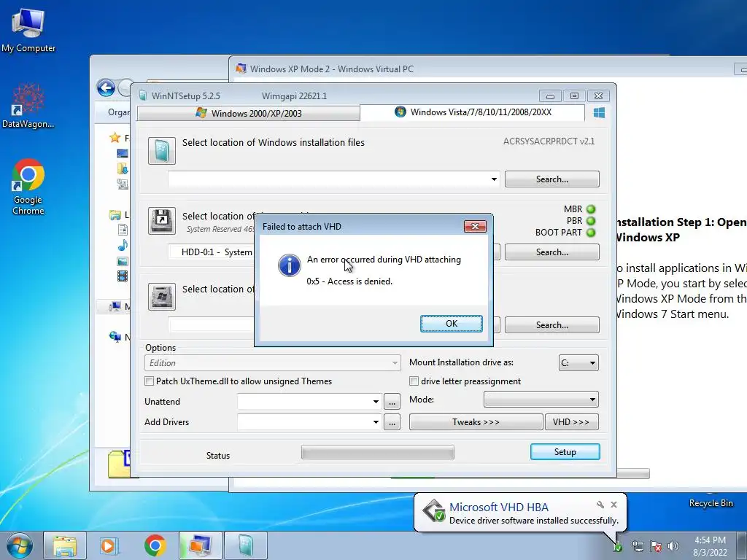Click the device installation tray icon
Screen dimensions: 747x560
[x=617, y=547]
